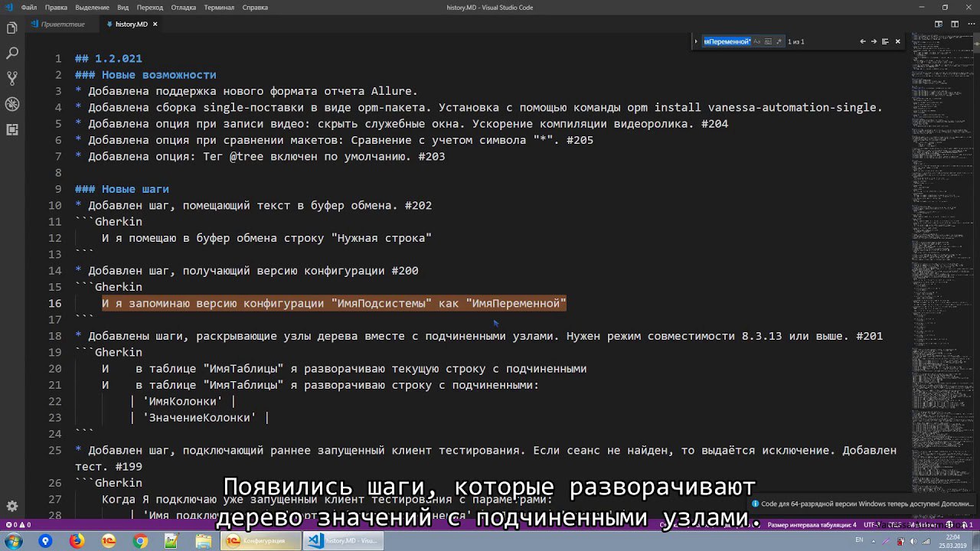
Task: Change tab size via status bar
Action: click(x=812, y=525)
